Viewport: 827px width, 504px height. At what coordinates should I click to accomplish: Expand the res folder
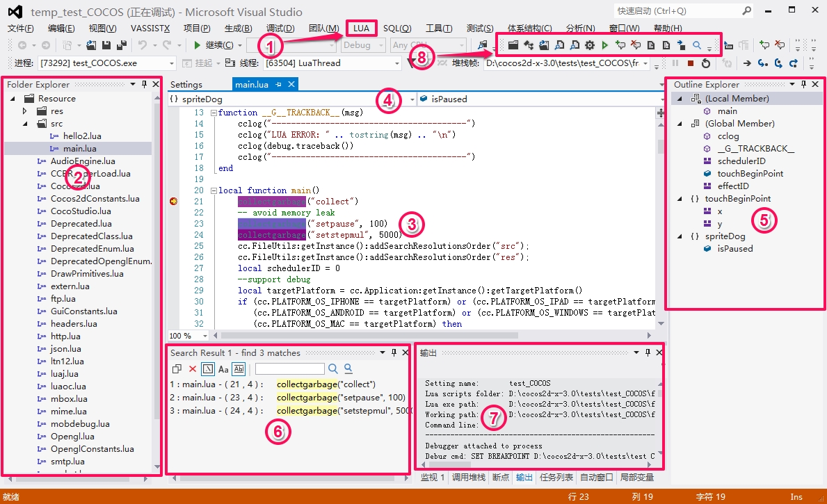pyautogui.click(x=24, y=111)
